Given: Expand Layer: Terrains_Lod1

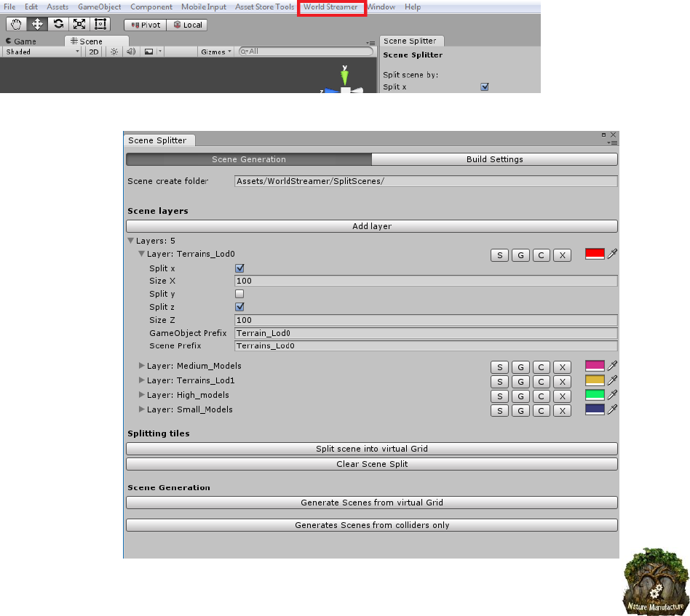Looking at the screenshot, I should point(141,380).
